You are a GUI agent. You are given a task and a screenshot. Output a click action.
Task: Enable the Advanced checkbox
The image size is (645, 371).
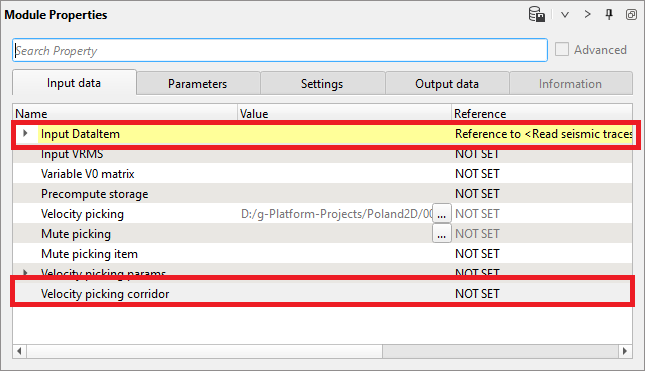[x=562, y=49]
